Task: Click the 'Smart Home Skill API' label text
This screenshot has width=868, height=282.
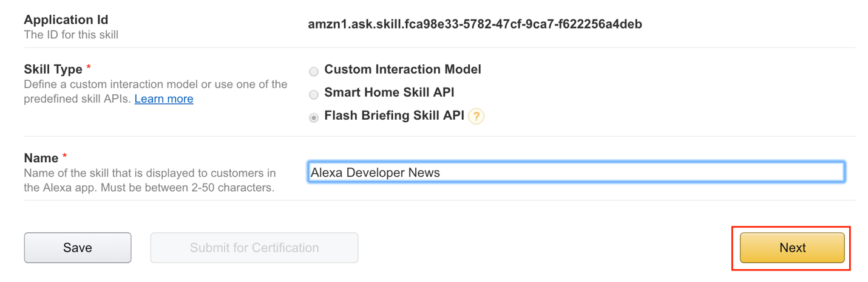Action: 389,92
